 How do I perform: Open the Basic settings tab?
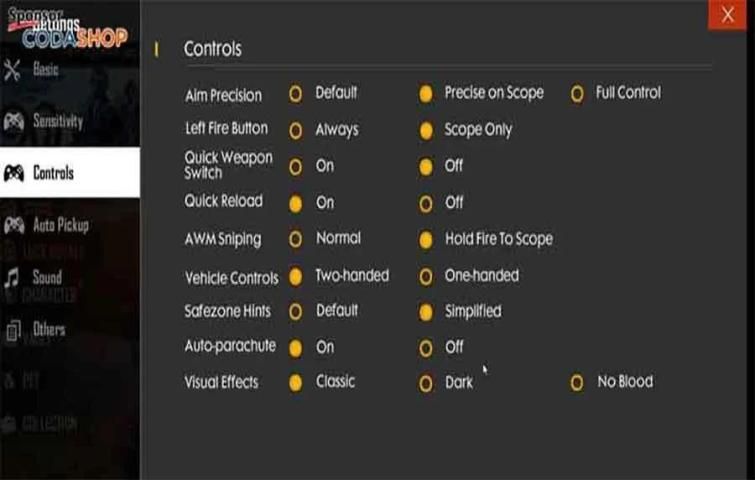[45, 70]
